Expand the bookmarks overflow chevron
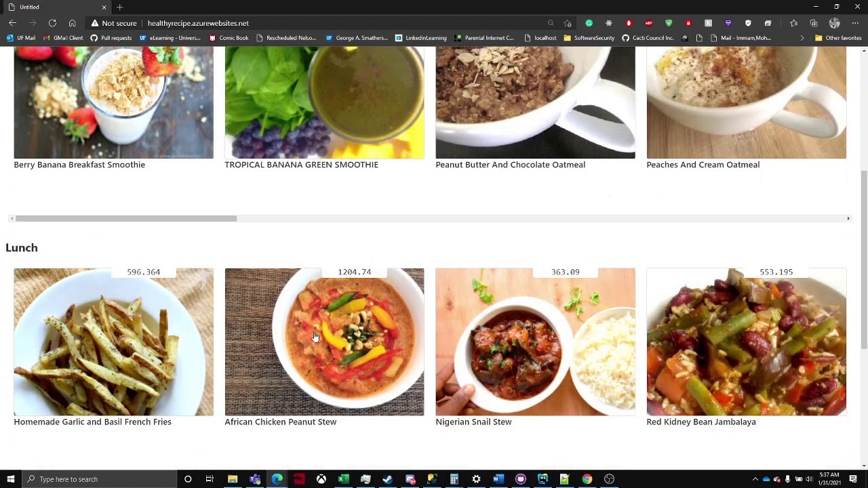868x488 pixels. pos(802,38)
